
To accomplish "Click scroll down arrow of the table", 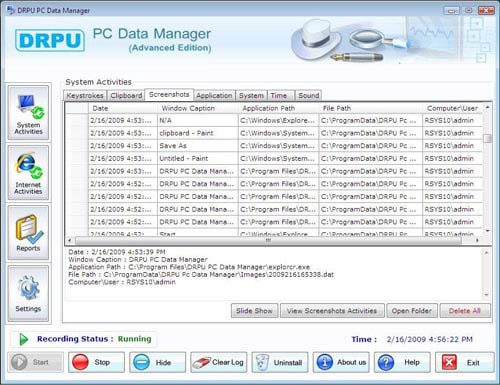I will [487, 231].
